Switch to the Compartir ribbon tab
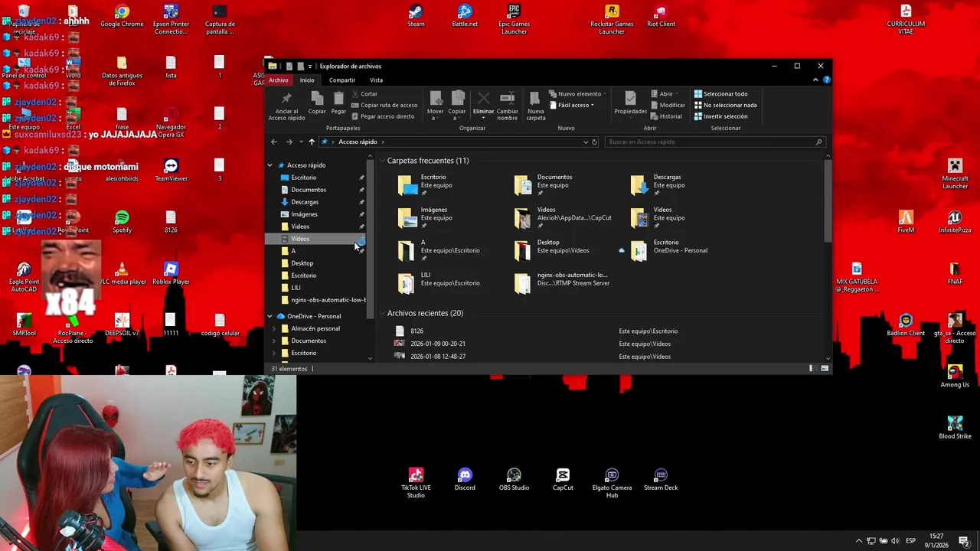Viewport: 980px width, 551px height. point(342,80)
